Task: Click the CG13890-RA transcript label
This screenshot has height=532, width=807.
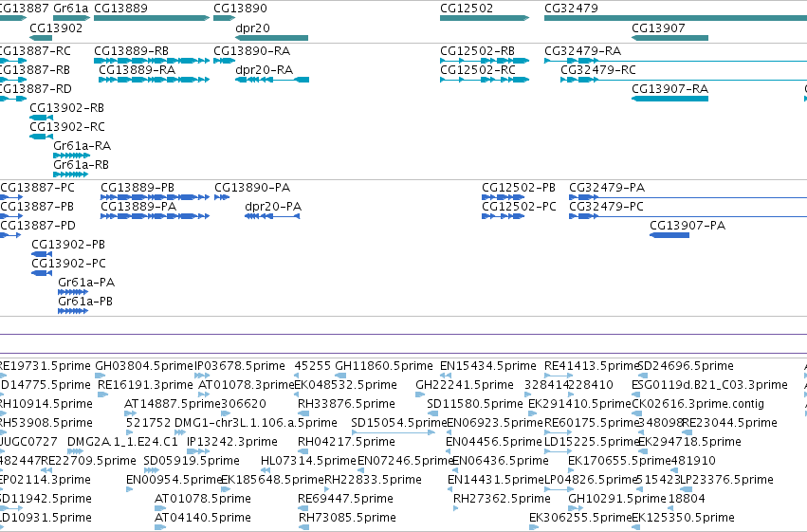Action: coord(251,51)
